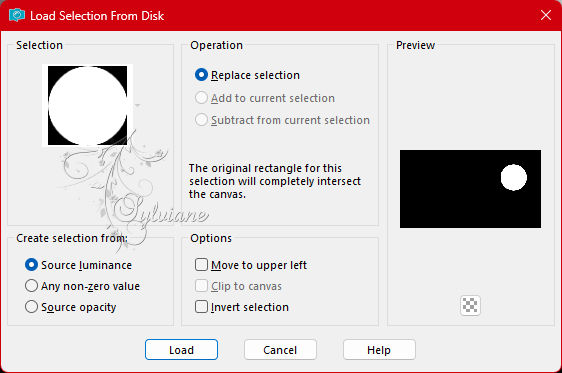Click the Cancel button

(x=280, y=350)
